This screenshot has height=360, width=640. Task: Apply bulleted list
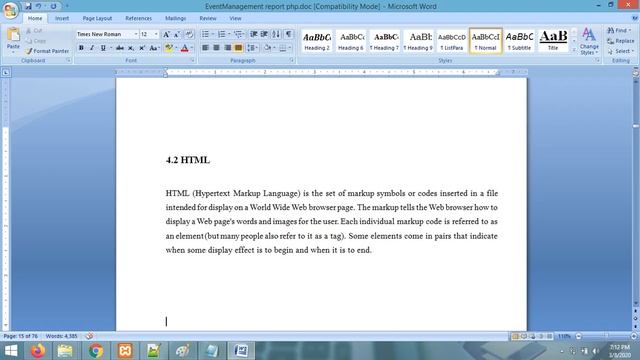point(205,34)
